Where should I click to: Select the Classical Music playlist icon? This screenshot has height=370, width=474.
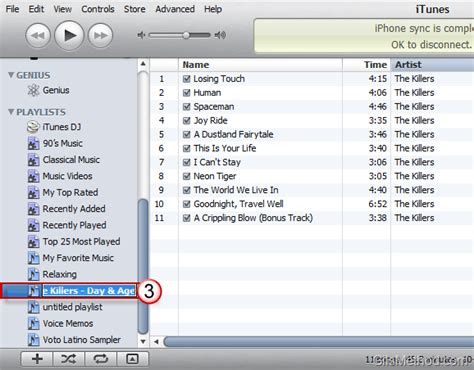pyautogui.click(x=33, y=160)
